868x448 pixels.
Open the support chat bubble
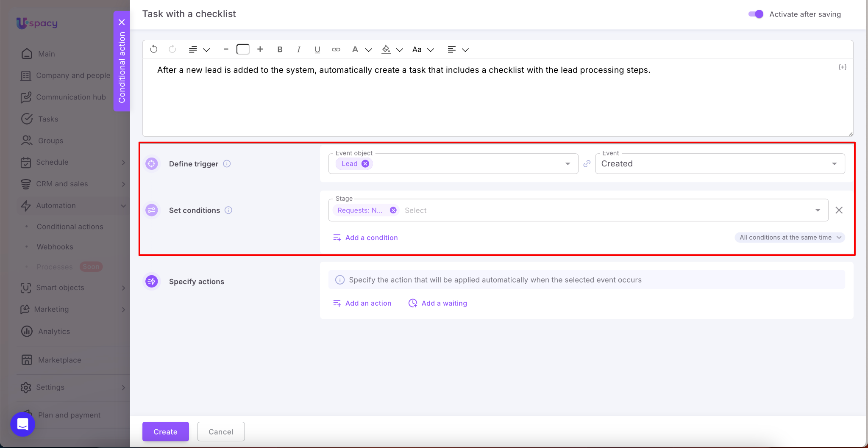point(23,424)
